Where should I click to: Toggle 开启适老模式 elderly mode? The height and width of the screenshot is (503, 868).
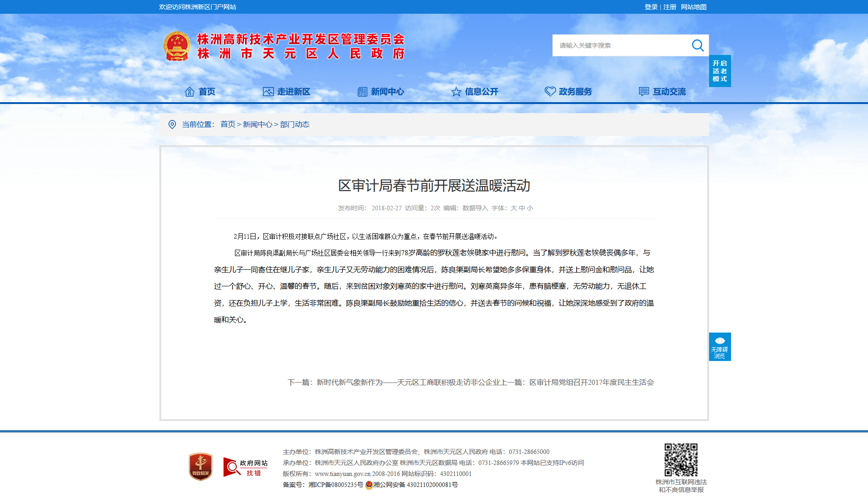tap(720, 71)
